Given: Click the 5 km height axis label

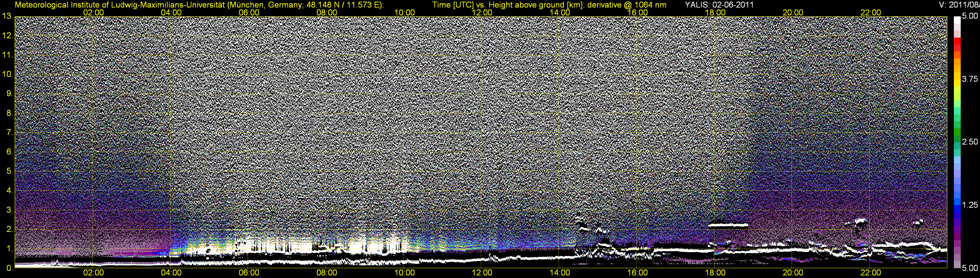Looking at the screenshot, I should [9, 171].
